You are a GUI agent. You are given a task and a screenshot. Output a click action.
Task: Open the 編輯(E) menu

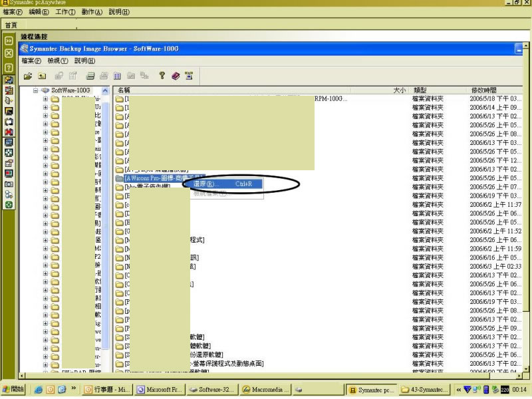pos(39,12)
